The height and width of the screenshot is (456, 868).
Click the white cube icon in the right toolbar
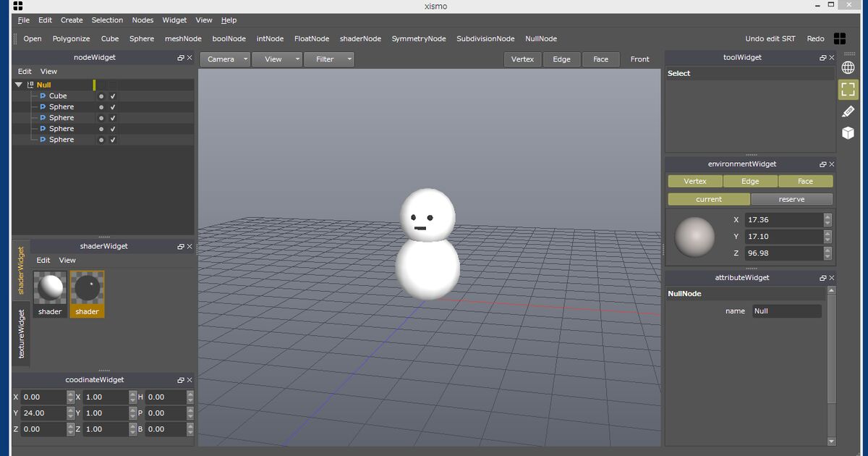click(848, 133)
